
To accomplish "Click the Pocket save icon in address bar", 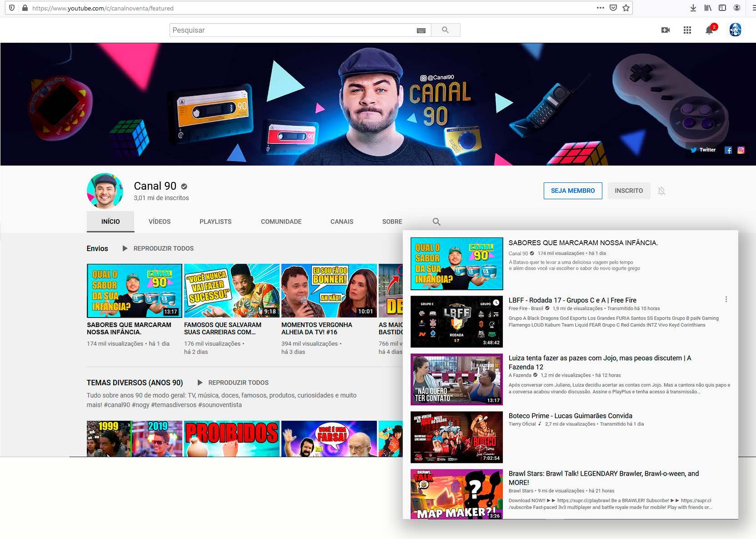I will coord(613,8).
